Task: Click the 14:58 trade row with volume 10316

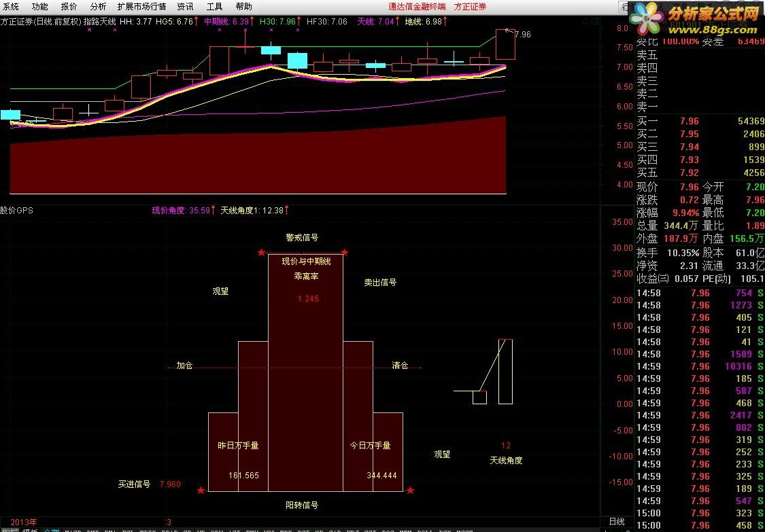Action: click(x=700, y=366)
